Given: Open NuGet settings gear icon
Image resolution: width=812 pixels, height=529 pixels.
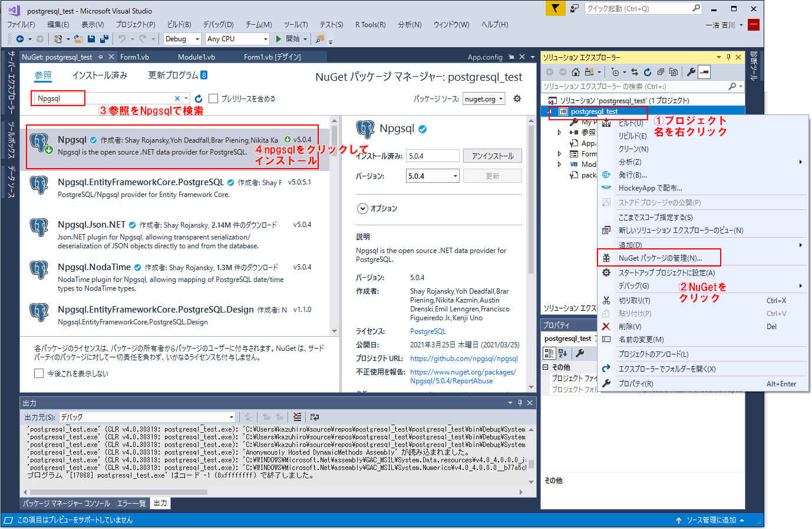Looking at the screenshot, I should (x=517, y=98).
